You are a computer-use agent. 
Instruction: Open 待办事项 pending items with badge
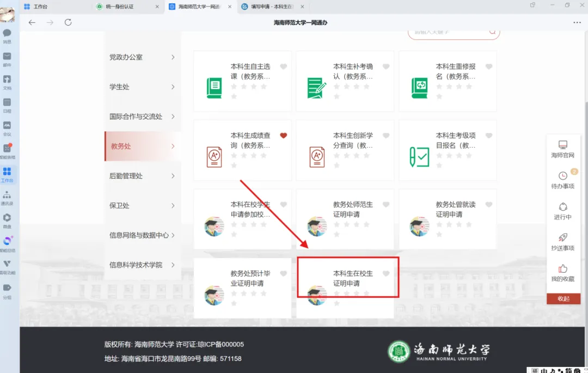[563, 180]
